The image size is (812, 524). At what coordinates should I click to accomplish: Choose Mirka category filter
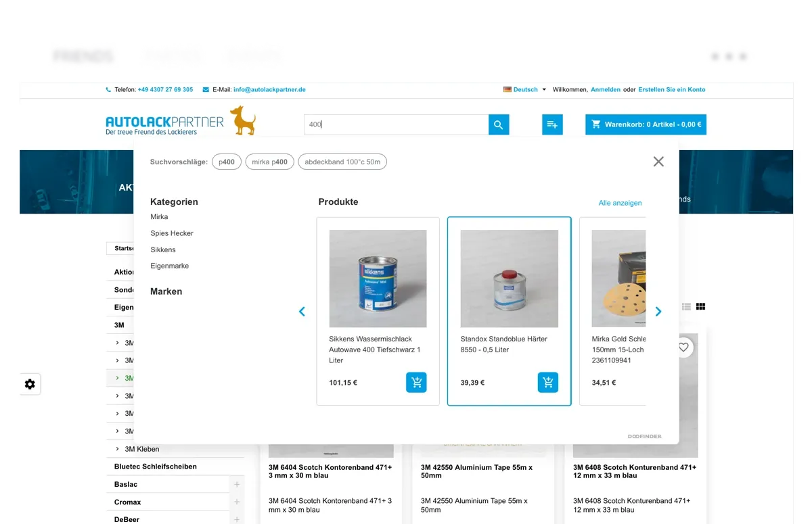coord(159,217)
